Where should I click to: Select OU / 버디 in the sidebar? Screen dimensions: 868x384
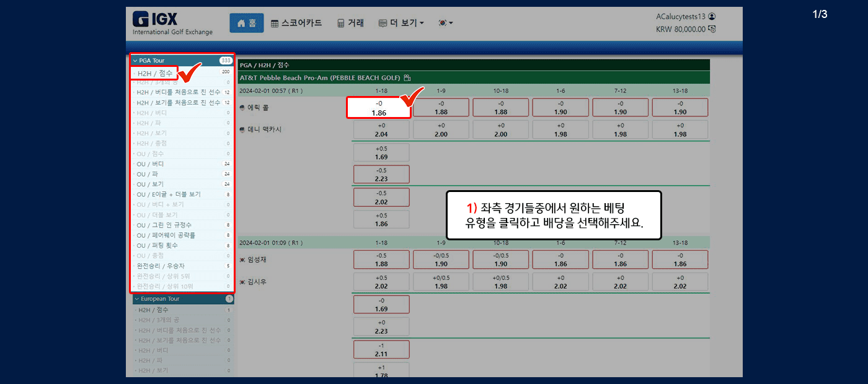(150, 164)
